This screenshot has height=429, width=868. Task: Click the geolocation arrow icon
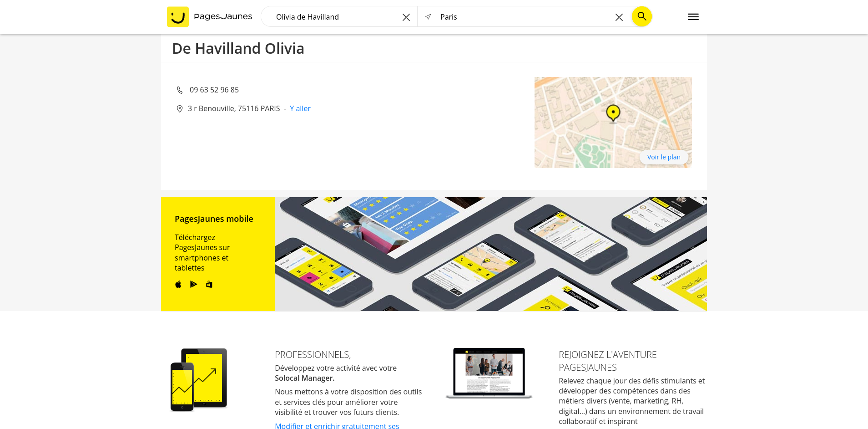428,17
